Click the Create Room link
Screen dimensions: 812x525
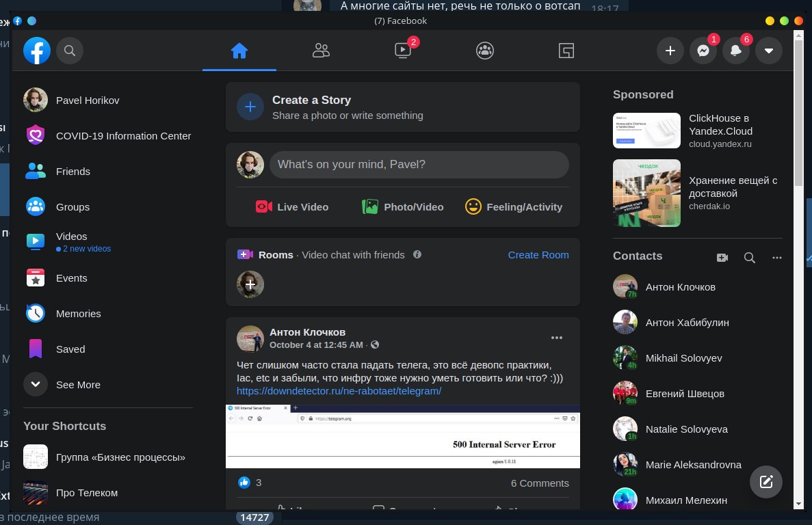(538, 255)
